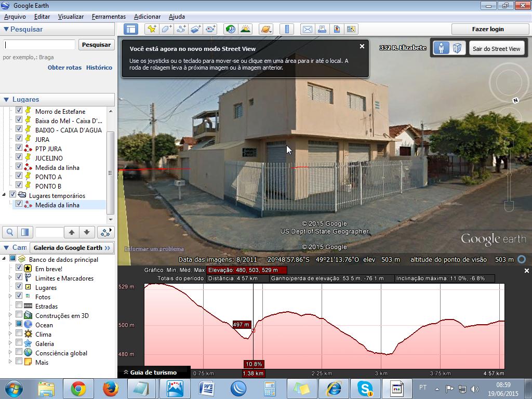Image resolution: width=532 pixels, height=399 pixels.
Task: Click Obter rotas link
Action: tap(64, 68)
